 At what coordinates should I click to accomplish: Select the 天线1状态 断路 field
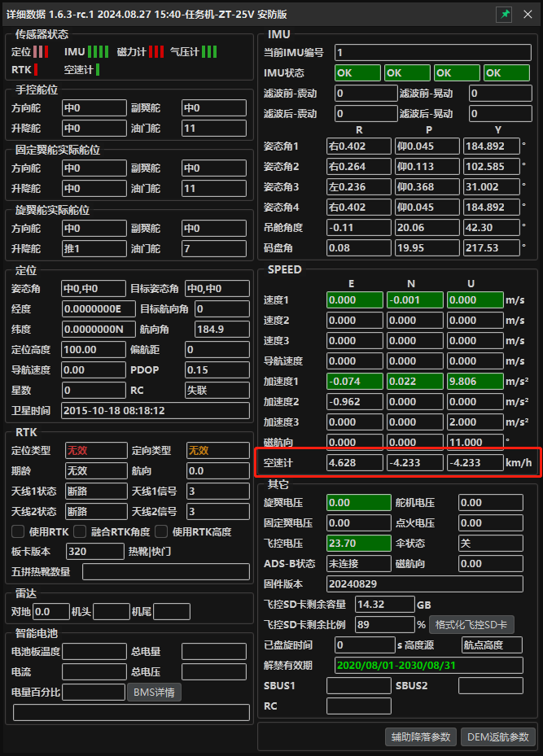96,491
